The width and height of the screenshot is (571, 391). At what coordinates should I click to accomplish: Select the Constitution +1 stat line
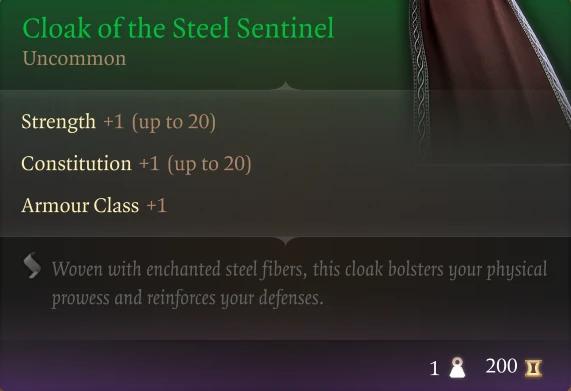coord(136,163)
